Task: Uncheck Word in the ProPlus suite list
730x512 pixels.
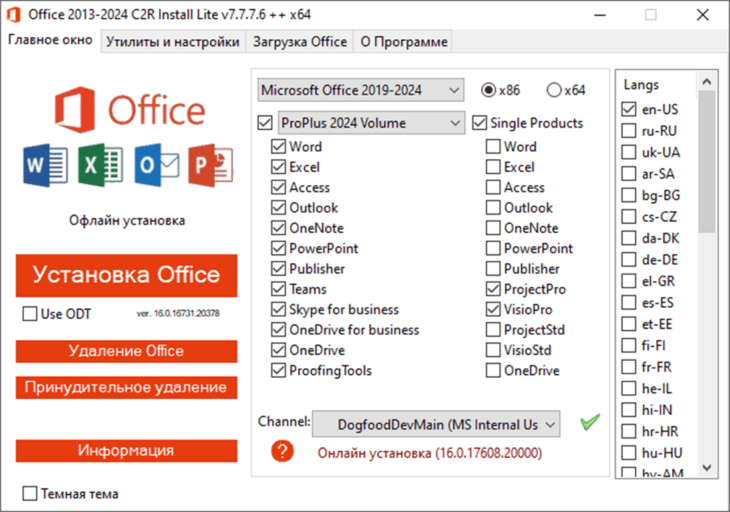Action: [x=278, y=147]
